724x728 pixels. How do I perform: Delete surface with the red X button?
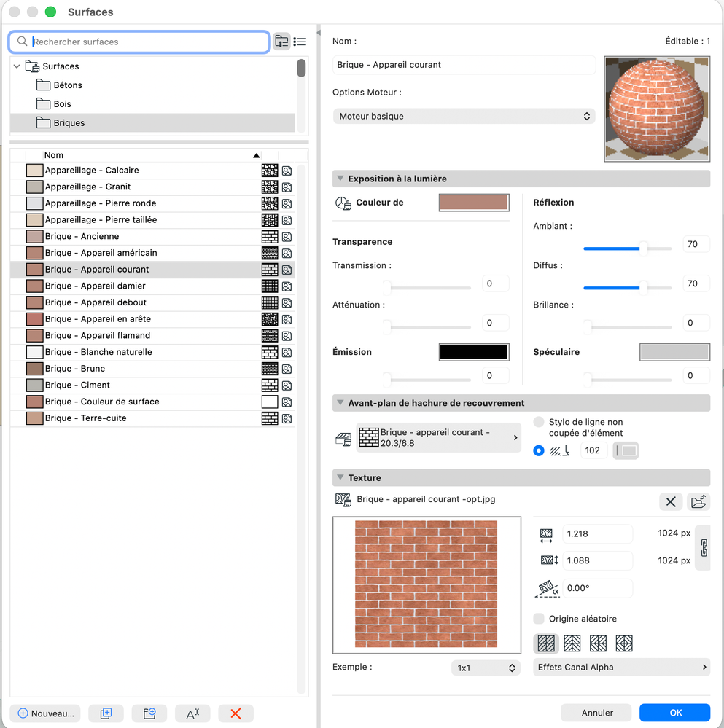pyautogui.click(x=236, y=713)
